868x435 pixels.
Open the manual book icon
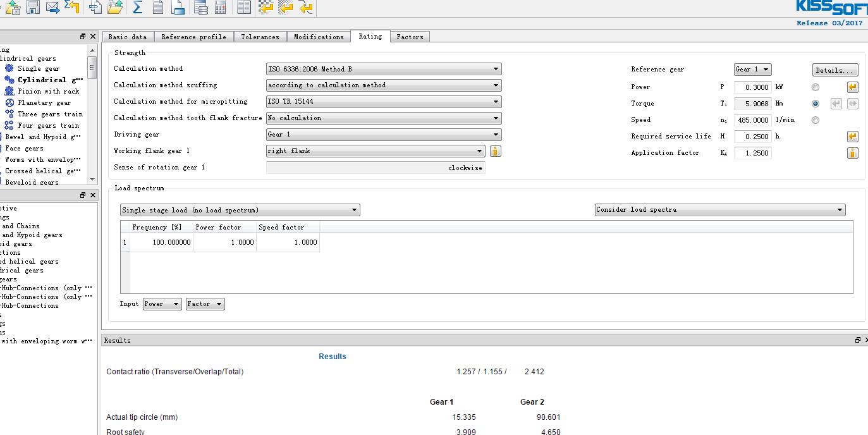pyautogui.click(x=244, y=8)
